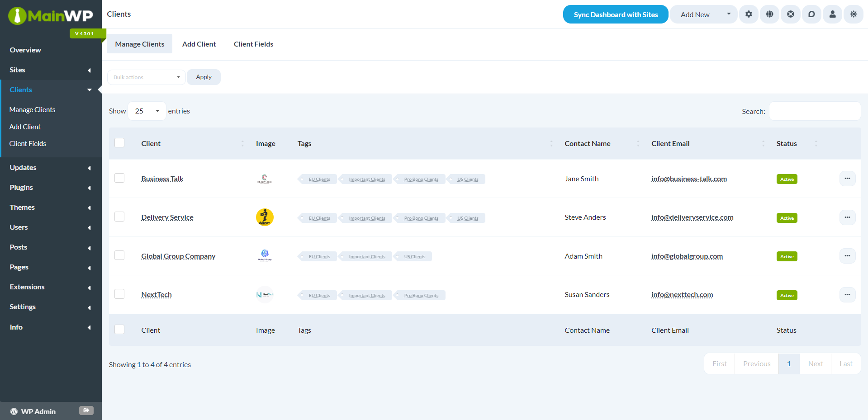868x420 pixels.
Task: Select the checkbox next to Delivery Service
Action: [119, 216]
